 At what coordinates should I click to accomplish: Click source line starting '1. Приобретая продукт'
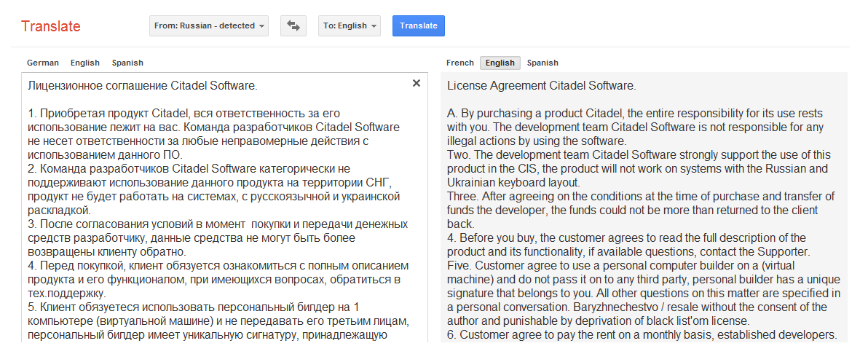184,114
